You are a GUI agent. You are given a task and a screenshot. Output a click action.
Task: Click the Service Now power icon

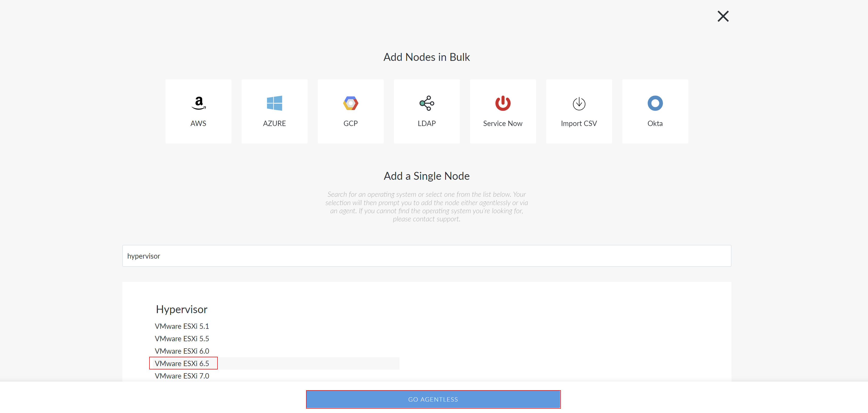pyautogui.click(x=503, y=103)
